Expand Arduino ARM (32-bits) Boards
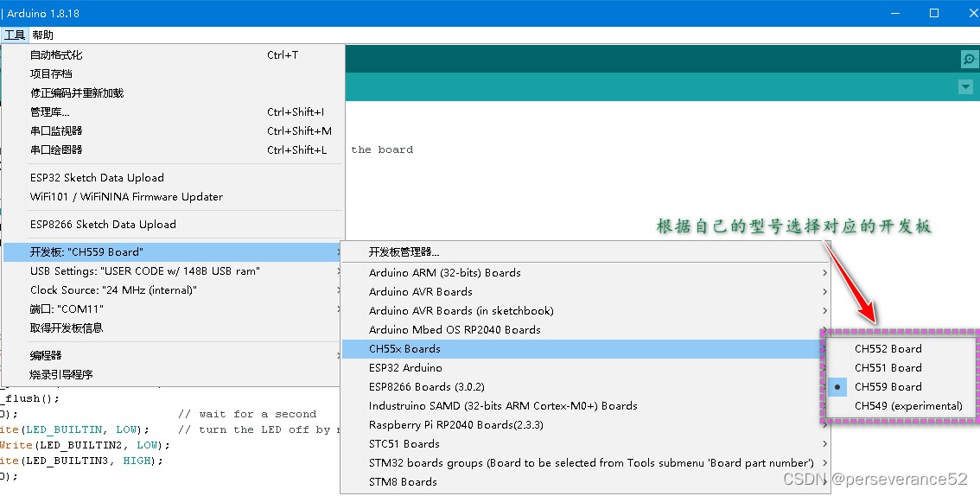 coord(586,273)
